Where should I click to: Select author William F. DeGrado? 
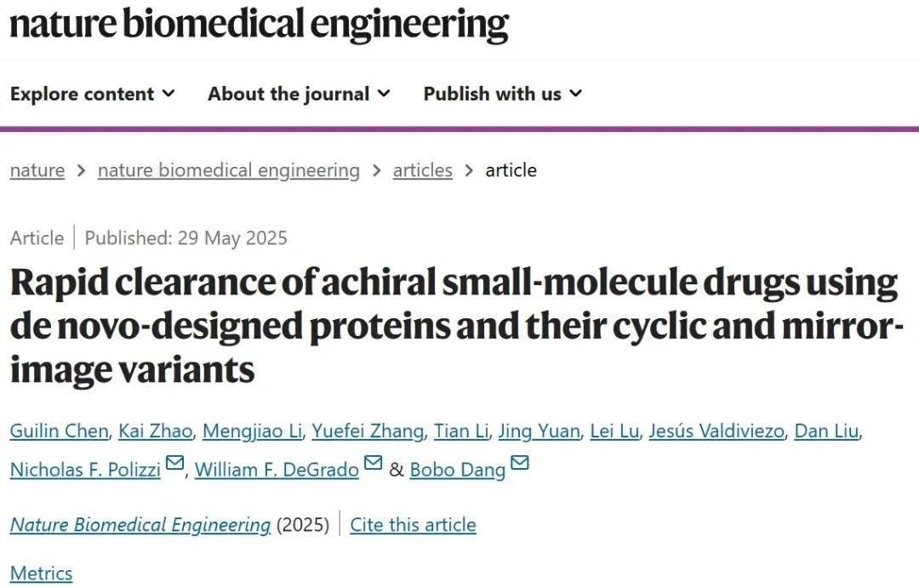point(277,470)
